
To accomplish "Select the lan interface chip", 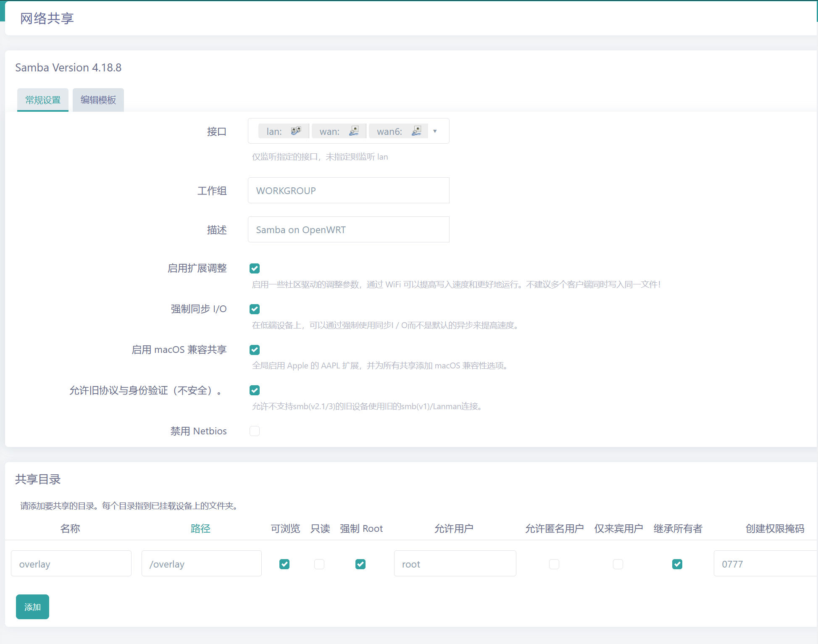I will pyautogui.click(x=283, y=131).
